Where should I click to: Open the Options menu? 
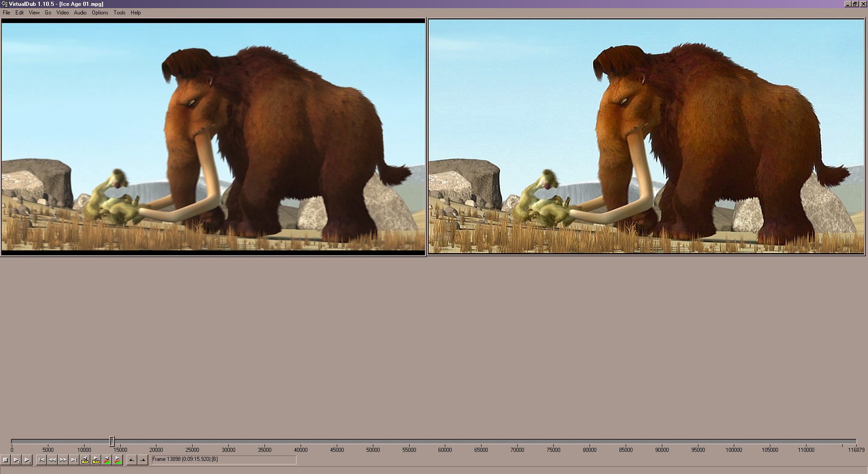pyautogui.click(x=100, y=13)
